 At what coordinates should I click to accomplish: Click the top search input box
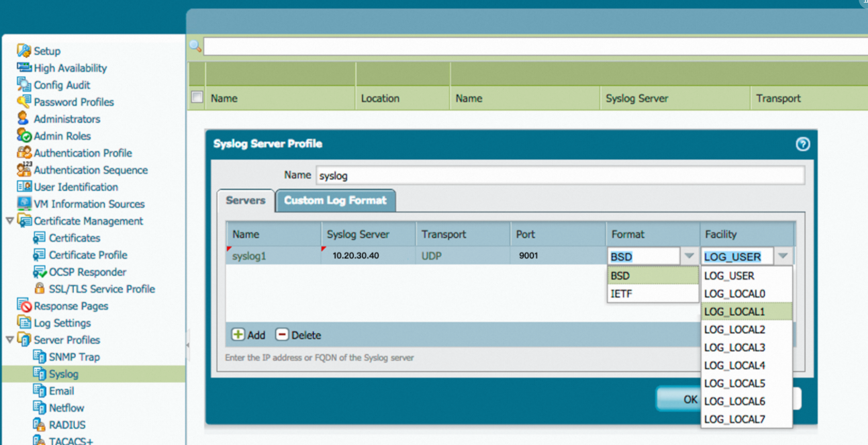[x=536, y=46]
